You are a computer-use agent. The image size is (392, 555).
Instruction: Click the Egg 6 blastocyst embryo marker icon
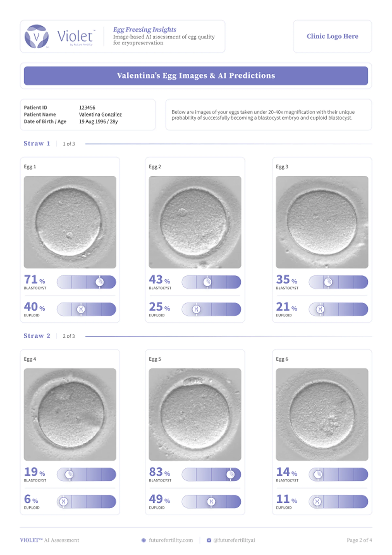(x=318, y=474)
